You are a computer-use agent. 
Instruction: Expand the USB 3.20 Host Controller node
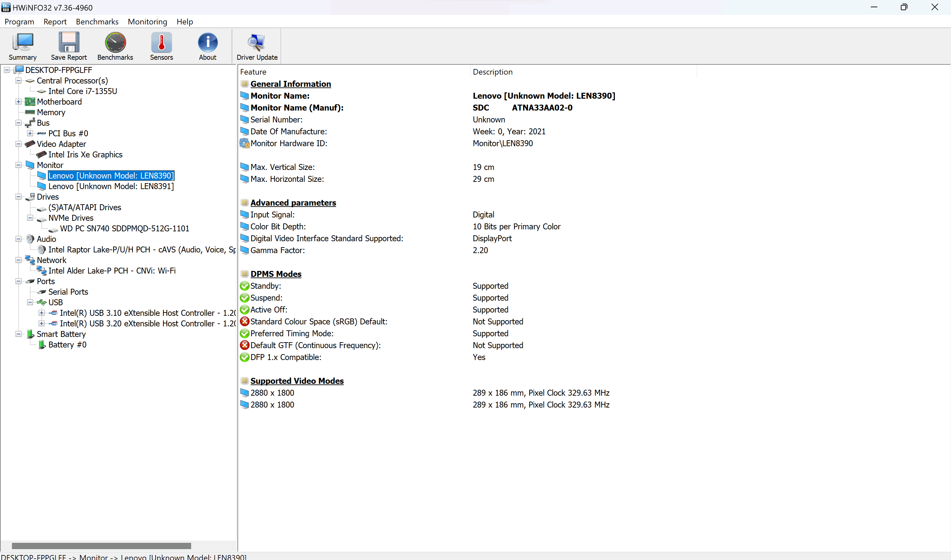(x=42, y=323)
